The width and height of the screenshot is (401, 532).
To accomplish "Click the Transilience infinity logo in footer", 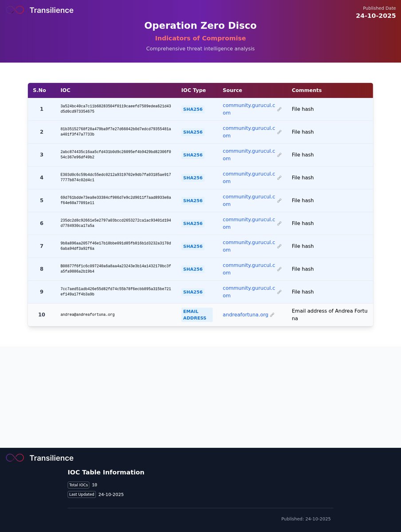I will [x=15, y=458].
